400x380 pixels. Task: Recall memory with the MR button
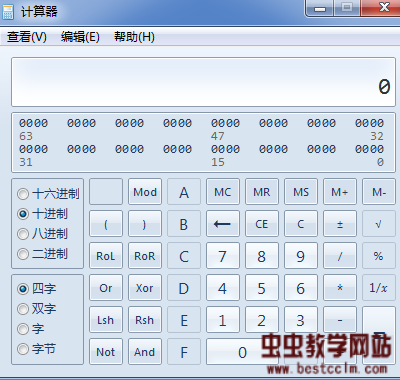[x=262, y=192]
